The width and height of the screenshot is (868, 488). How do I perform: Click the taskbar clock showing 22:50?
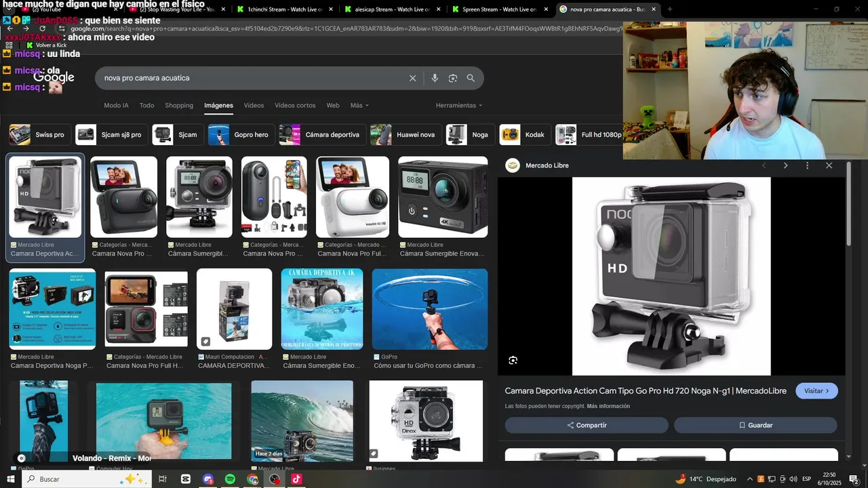tap(829, 479)
